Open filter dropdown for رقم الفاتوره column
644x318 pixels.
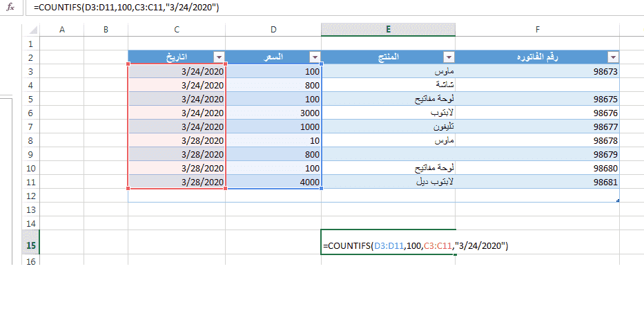[x=613, y=57]
